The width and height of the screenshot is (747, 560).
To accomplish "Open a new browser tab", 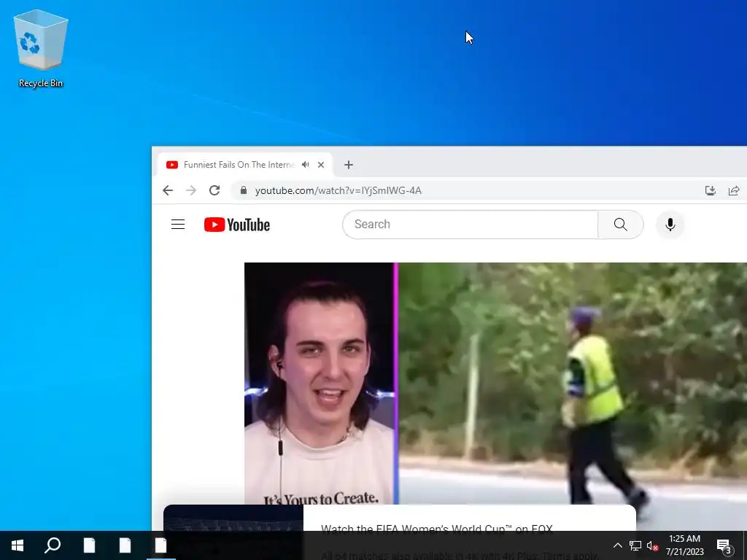I will click(349, 165).
